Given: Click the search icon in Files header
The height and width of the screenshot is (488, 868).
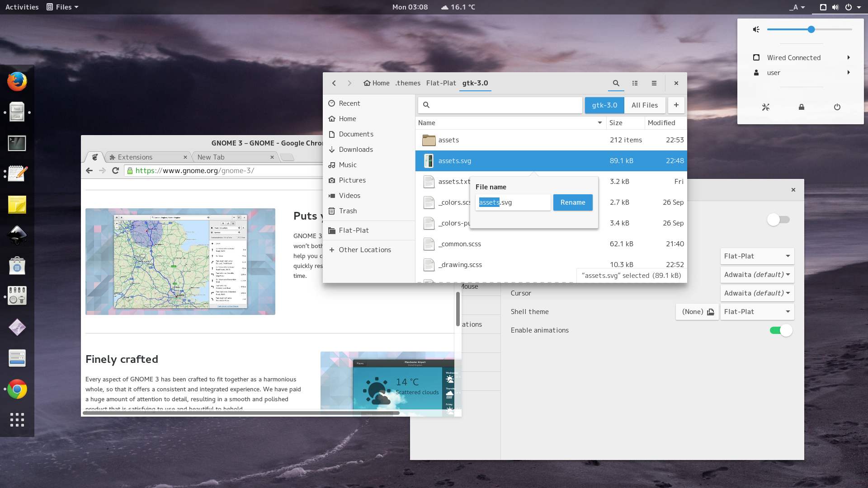Looking at the screenshot, I should point(616,83).
